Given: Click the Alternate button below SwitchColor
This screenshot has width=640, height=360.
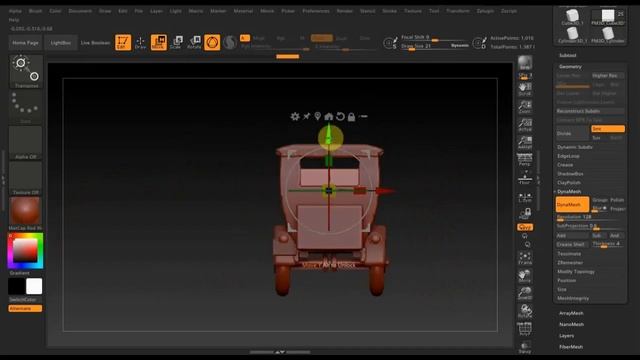Looking at the screenshot, I should tap(25, 309).
